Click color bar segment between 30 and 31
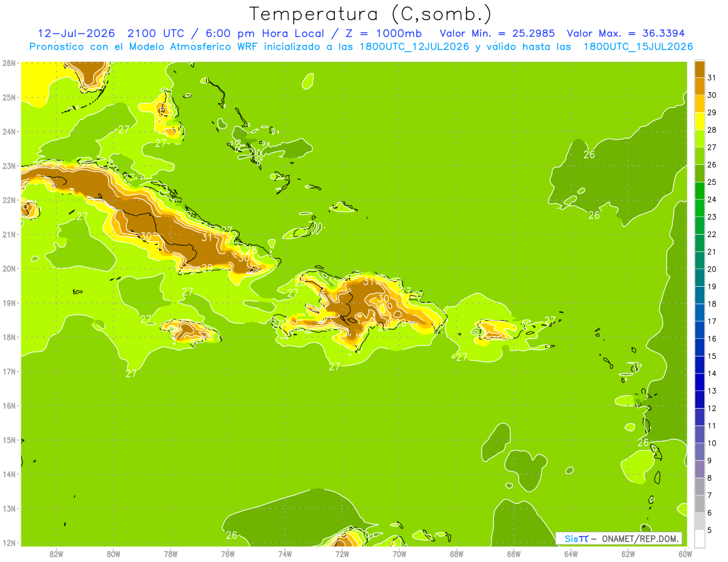 coord(699,87)
